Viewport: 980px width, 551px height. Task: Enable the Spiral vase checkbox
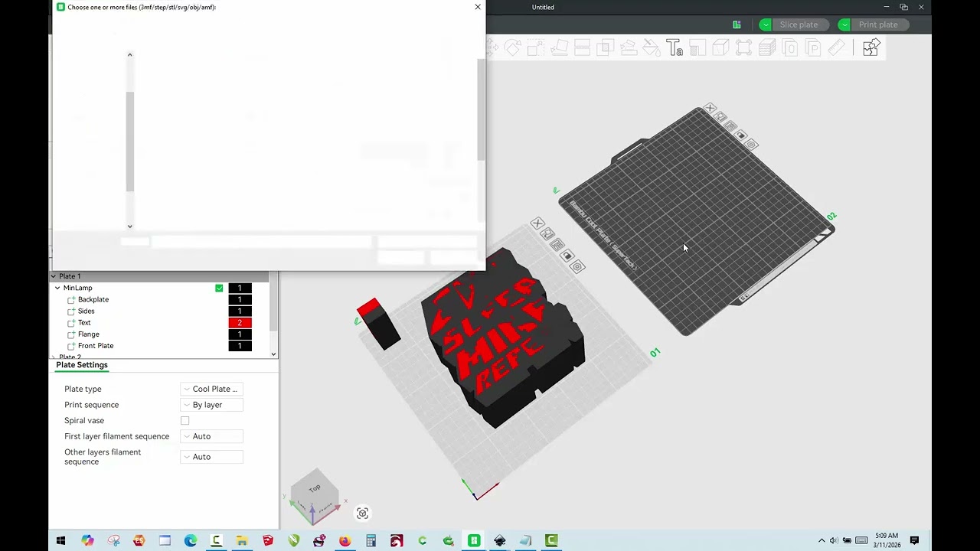point(185,421)
